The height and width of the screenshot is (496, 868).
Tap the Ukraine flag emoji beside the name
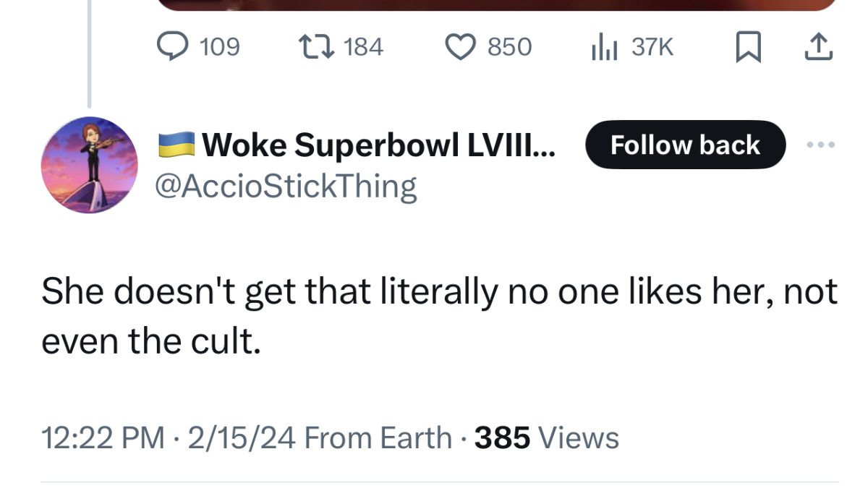[x=176, y=145]
